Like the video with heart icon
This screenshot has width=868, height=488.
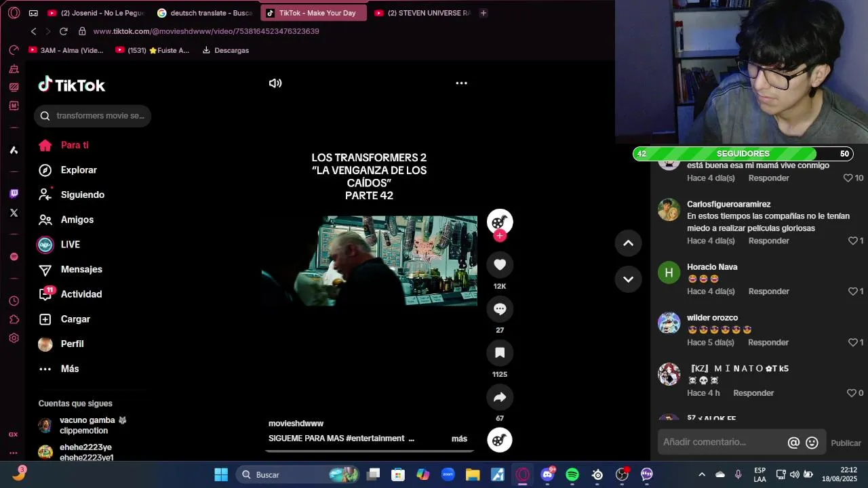point(500,264)
